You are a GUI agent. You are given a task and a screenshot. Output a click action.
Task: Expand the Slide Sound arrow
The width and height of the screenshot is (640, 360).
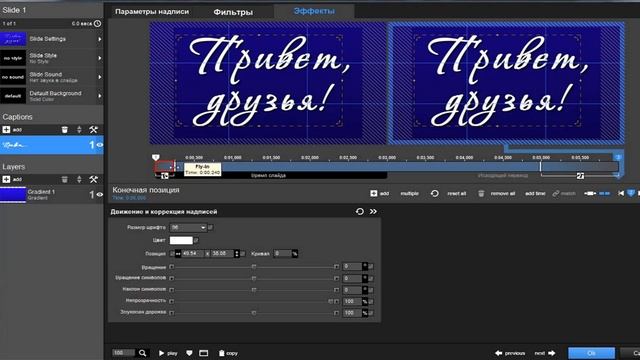tap(100, 77)
